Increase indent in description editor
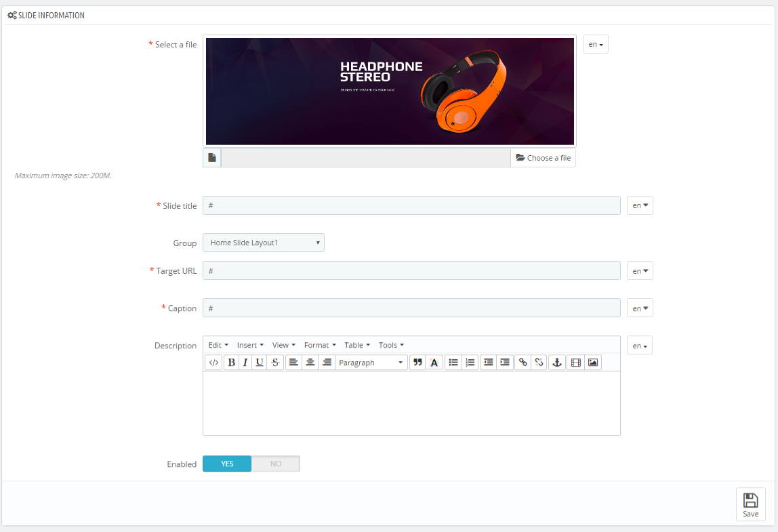 [x=505, y=363]
